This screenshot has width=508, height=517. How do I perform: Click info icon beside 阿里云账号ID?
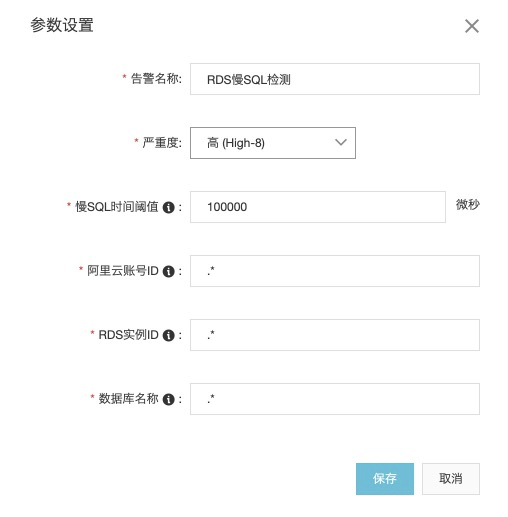click(168, 271)
